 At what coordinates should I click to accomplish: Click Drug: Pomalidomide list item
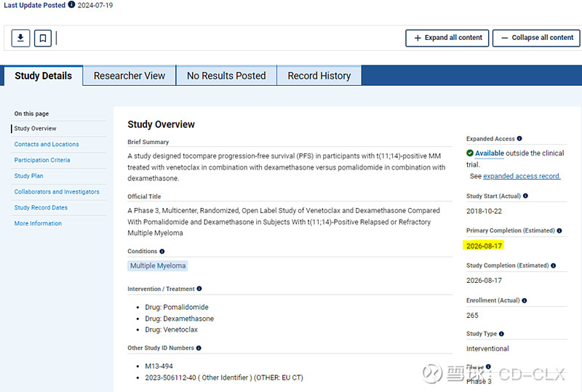176,307
